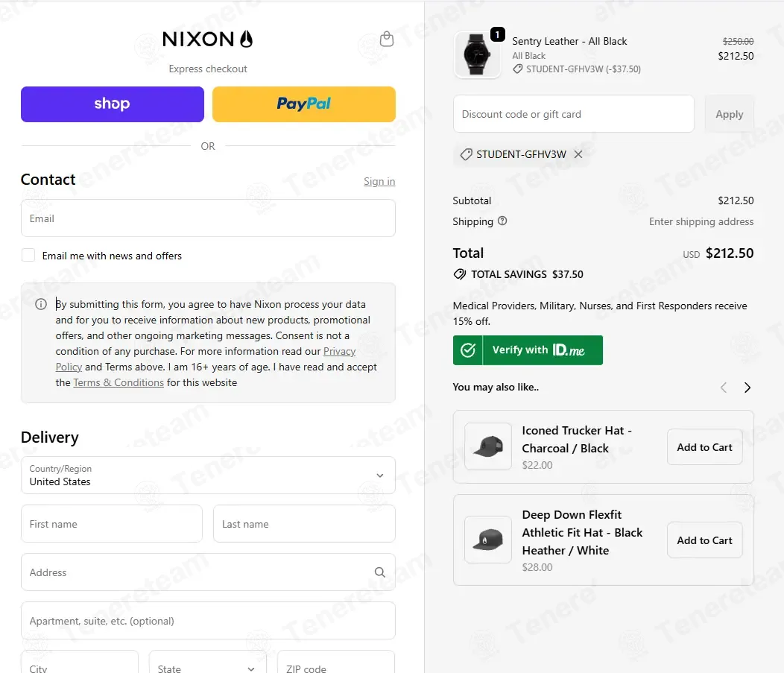
Task: Click the applied discount tag icon chip
Action: [x=466, y=154]
